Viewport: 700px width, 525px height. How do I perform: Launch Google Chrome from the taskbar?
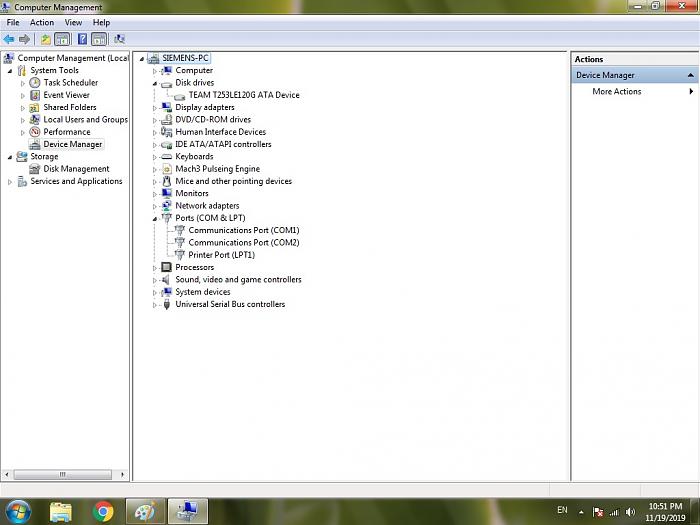(103, 512)
